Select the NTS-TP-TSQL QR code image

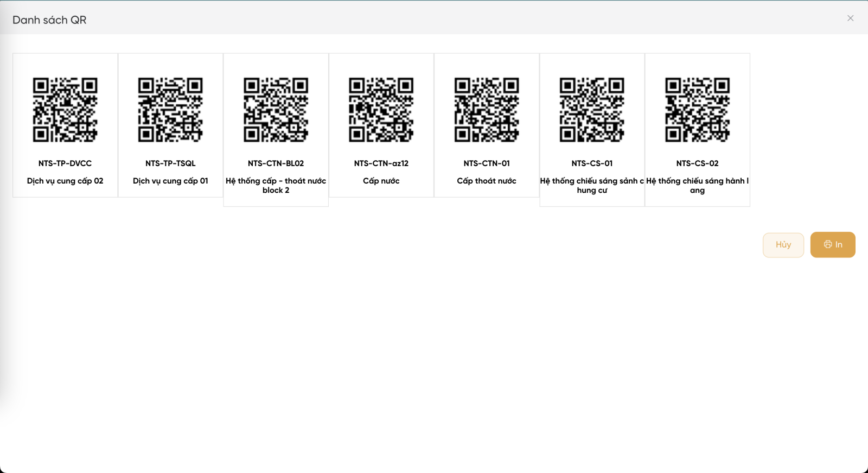click(170, 109)
